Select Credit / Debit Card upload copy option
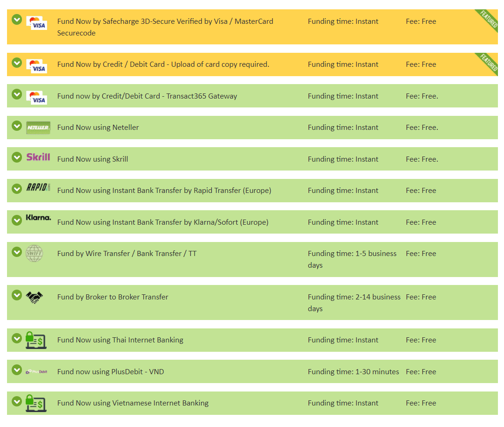 click(x=163, y=64)
